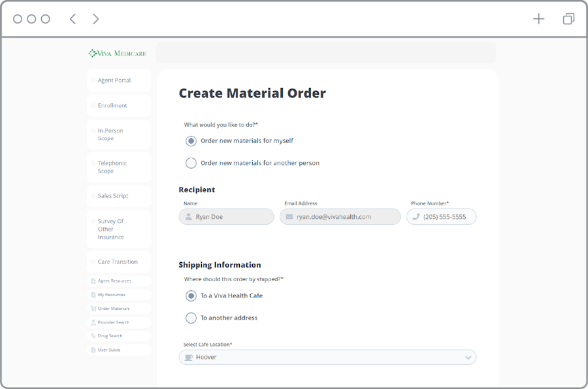Choose To another address shipping option
This screenshot has height=389, width=588.
tap(191, 318)
